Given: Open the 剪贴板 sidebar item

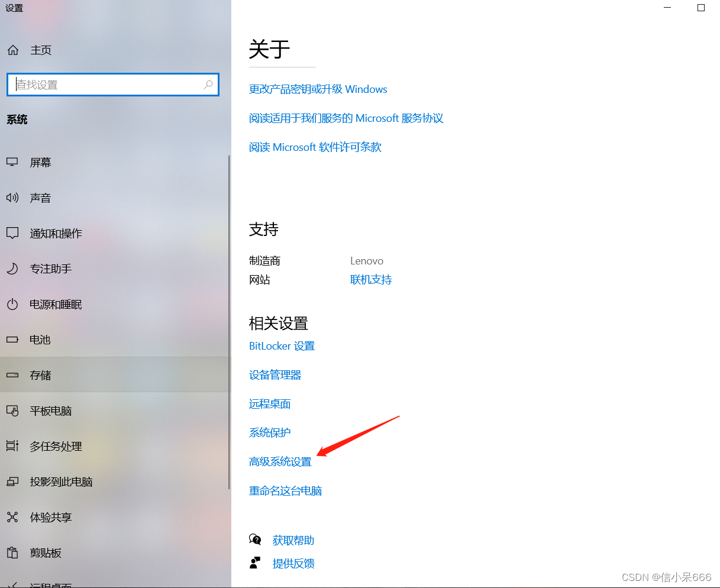Looking at the screenshot, I should coord(115,553).
